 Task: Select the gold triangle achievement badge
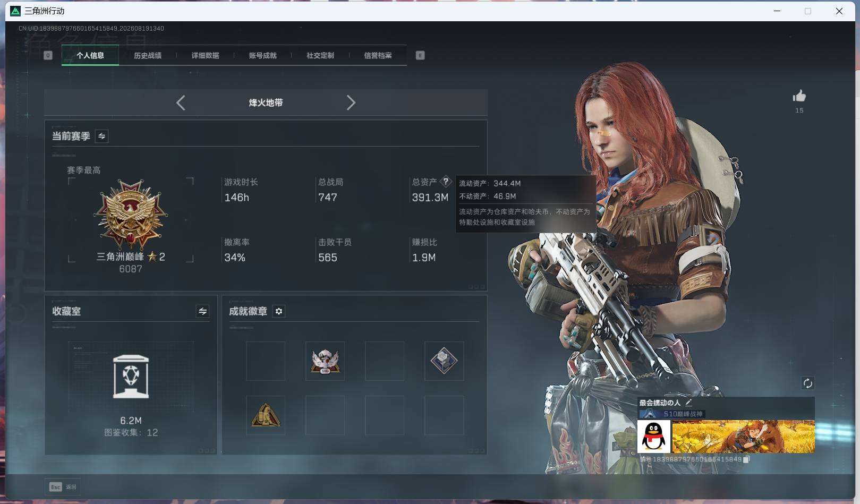pyautogui.click(x=266, y=415)
